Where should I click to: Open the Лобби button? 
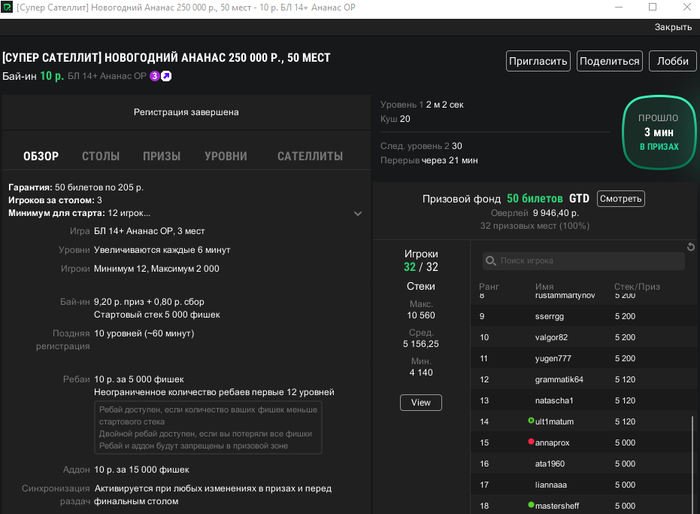[x=672, y=61]
